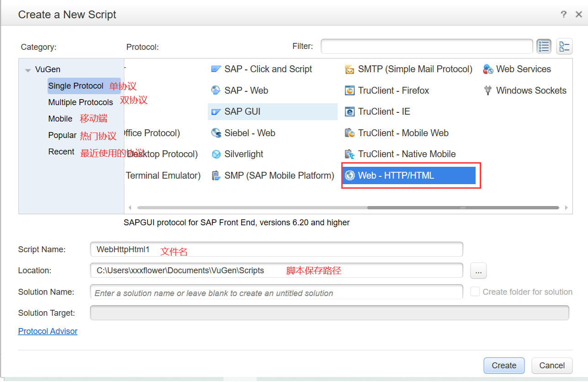Viewport: 588px width, 382px height.
Task: Select the TruClient - Native Mobile label
Action: tap(407, 154)
